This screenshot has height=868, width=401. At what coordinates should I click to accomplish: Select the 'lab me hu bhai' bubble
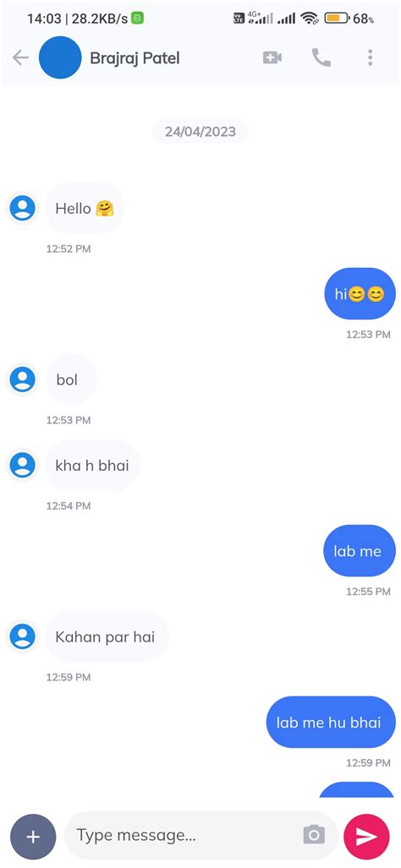pyautogui.click(x=332, y=723)
